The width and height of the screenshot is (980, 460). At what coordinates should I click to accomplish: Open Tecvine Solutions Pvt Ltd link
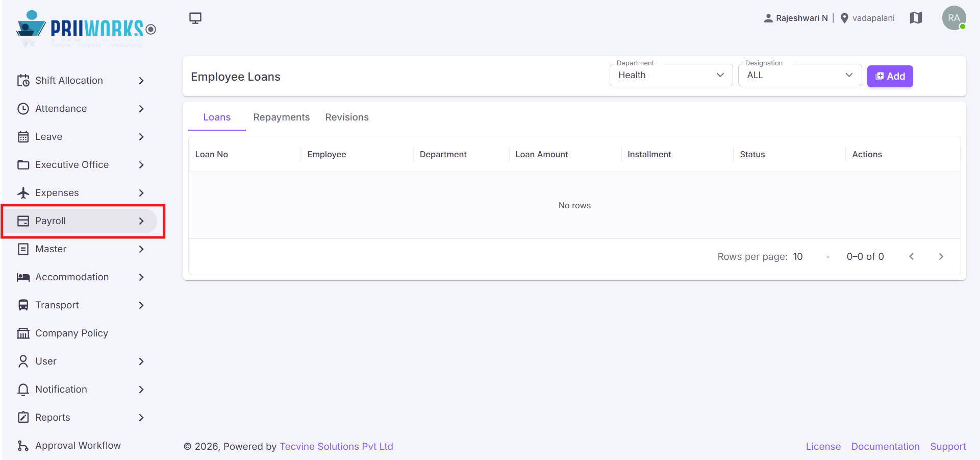pyautogui.click(x=336, y=447)
